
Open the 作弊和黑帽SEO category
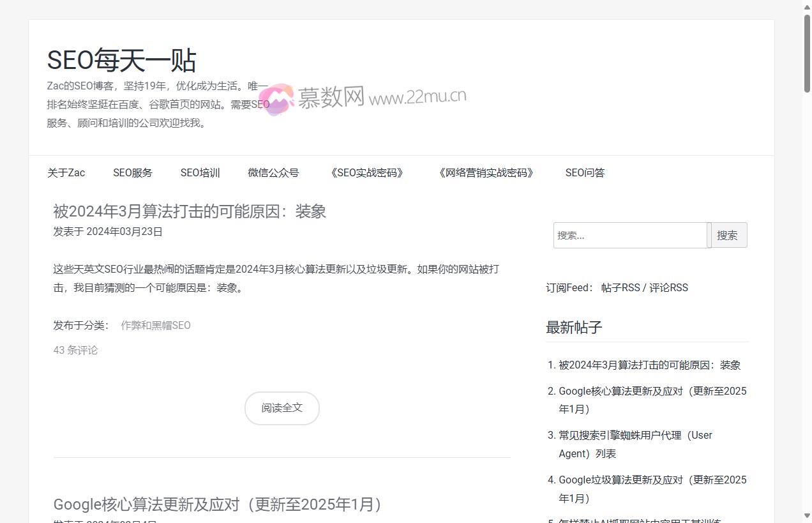coord(155,325)
